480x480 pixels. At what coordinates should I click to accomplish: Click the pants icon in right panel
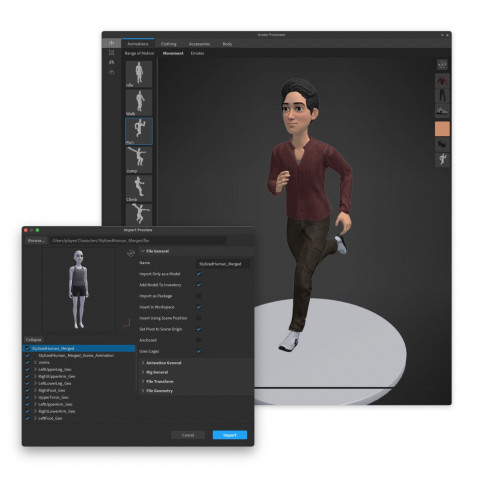tap(442, 96)
